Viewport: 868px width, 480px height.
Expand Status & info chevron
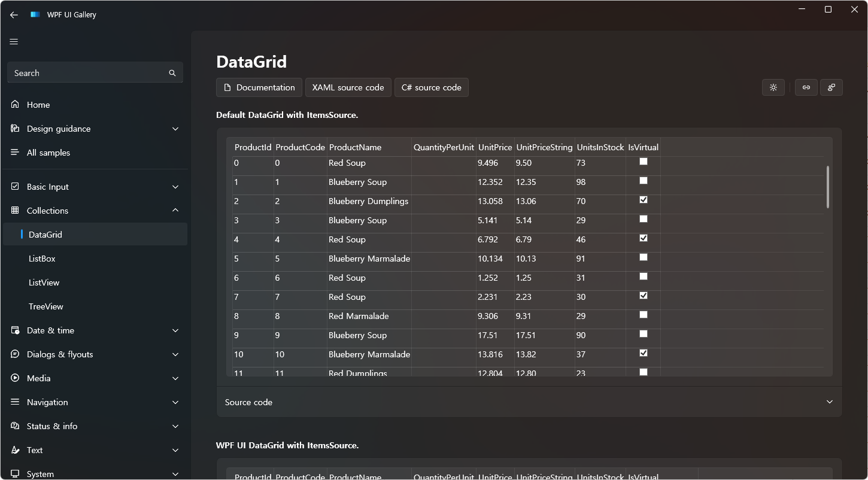point(175,426)
